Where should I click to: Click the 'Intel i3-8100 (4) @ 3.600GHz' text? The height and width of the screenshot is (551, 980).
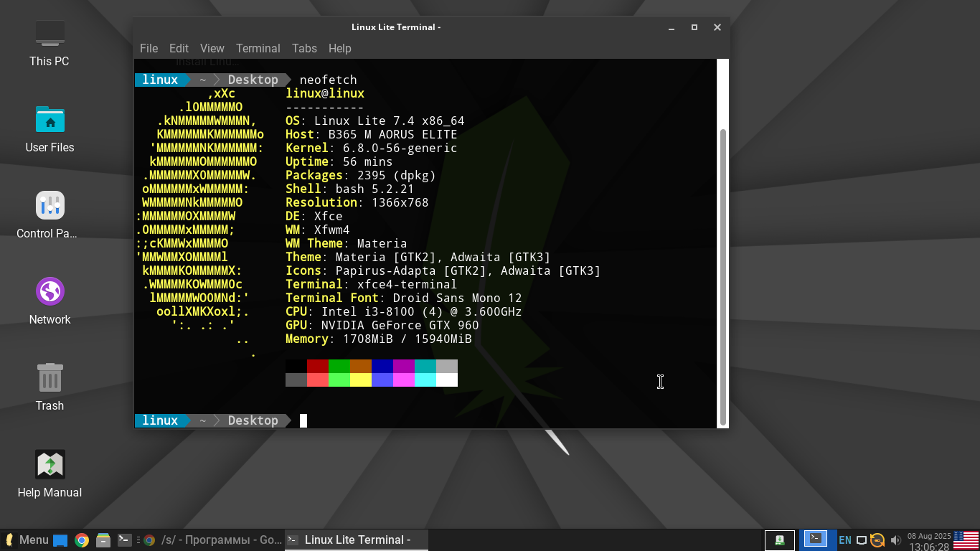(422, 311)
